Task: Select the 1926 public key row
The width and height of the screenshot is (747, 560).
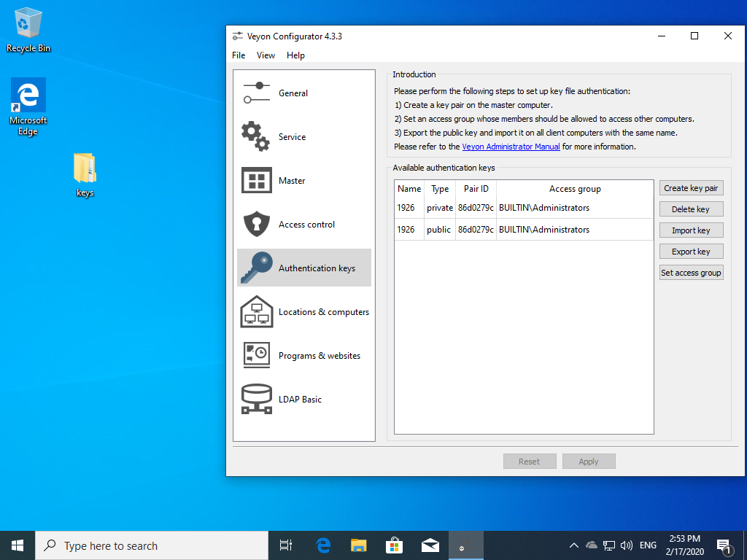Action: (x=524, y=230)
